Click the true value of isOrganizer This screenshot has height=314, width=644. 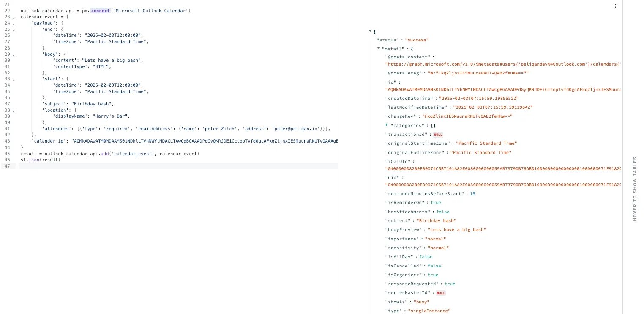pyautogui.click(x=433, y=275)
